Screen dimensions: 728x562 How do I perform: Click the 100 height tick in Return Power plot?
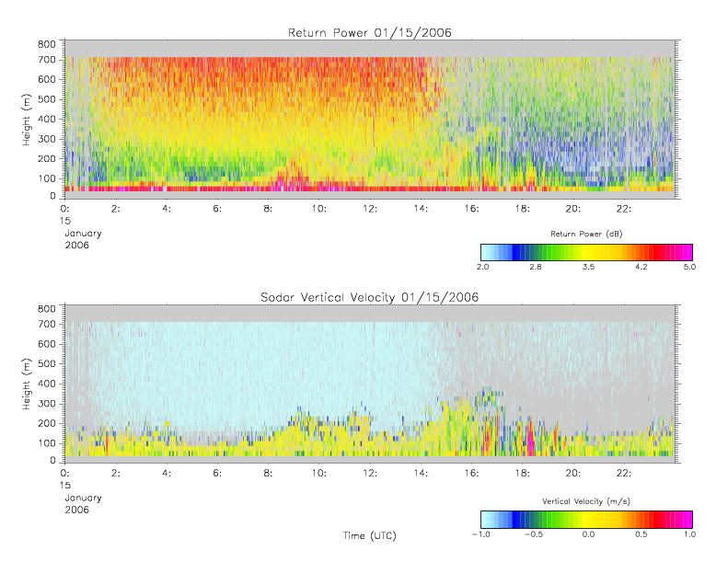click(x=46, y=178)
